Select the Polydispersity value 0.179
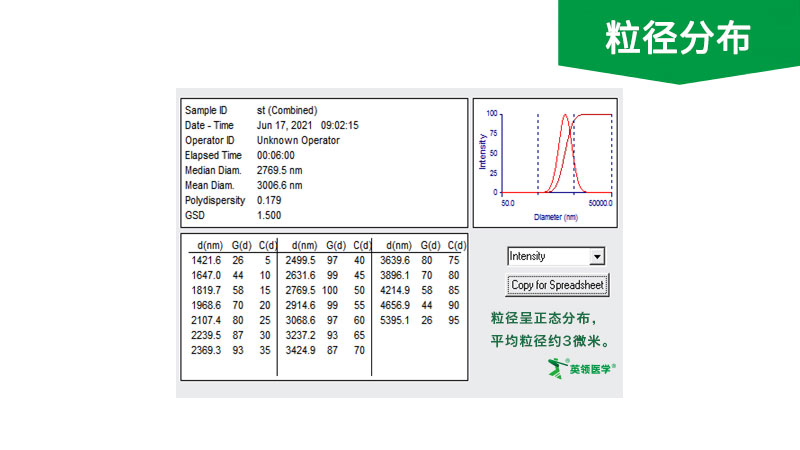This screenshot has width=800, height=450. (269, 200)
